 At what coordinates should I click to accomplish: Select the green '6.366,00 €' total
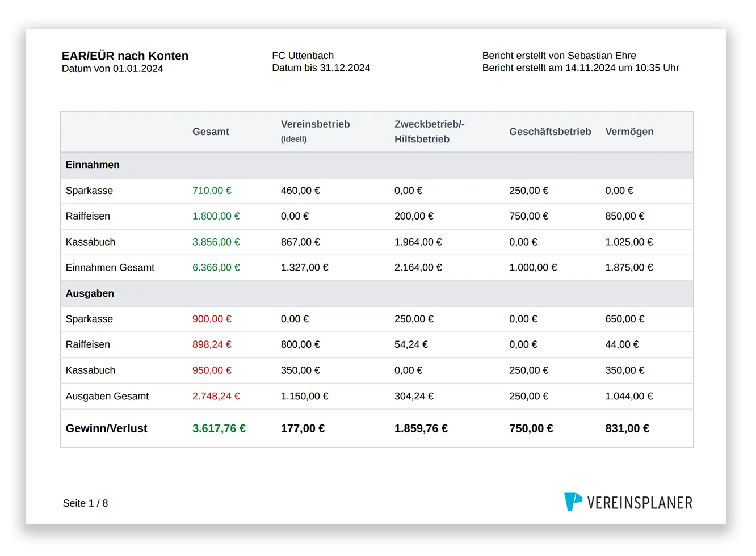[x=216, y=267]
